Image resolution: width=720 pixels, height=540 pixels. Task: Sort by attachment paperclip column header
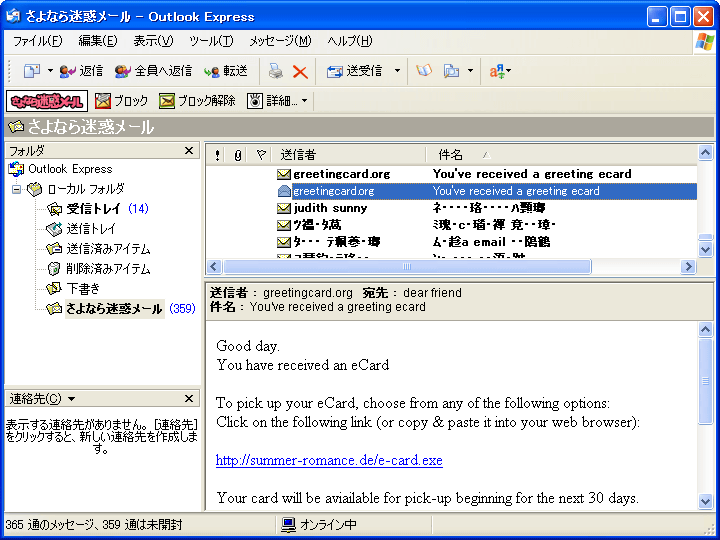pyautogui.click(x=237, y=155)
